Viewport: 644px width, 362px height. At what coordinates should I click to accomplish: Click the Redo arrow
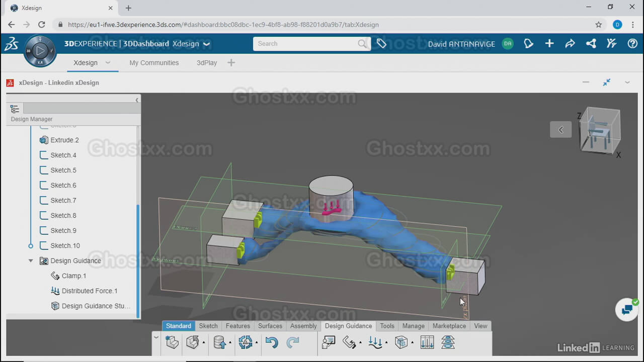tap(293, 342)
